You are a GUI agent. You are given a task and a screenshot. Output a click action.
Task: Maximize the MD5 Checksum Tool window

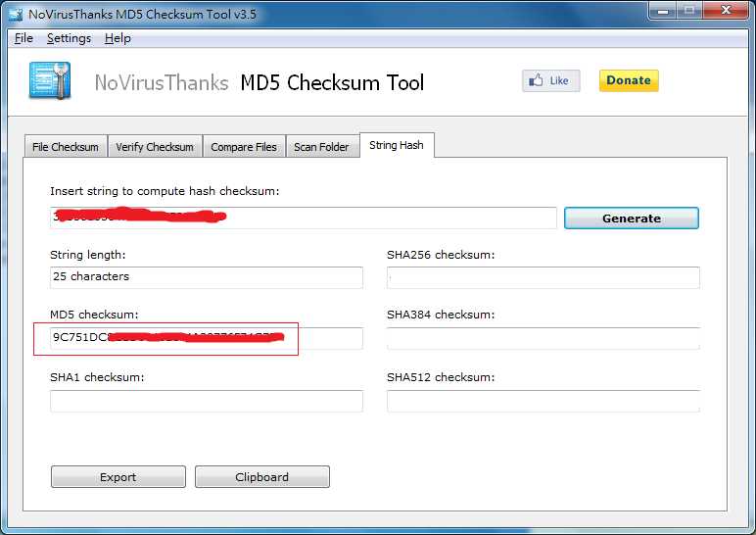coord(690,11)
